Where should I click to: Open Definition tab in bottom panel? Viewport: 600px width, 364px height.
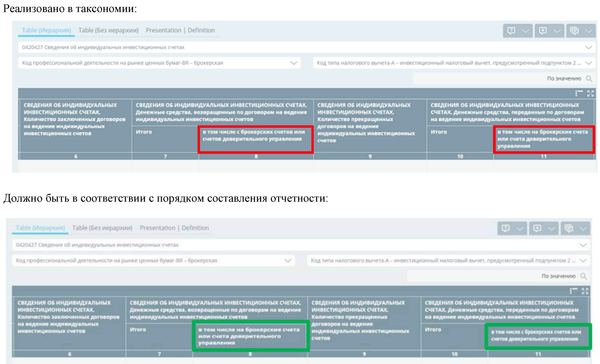195,228
